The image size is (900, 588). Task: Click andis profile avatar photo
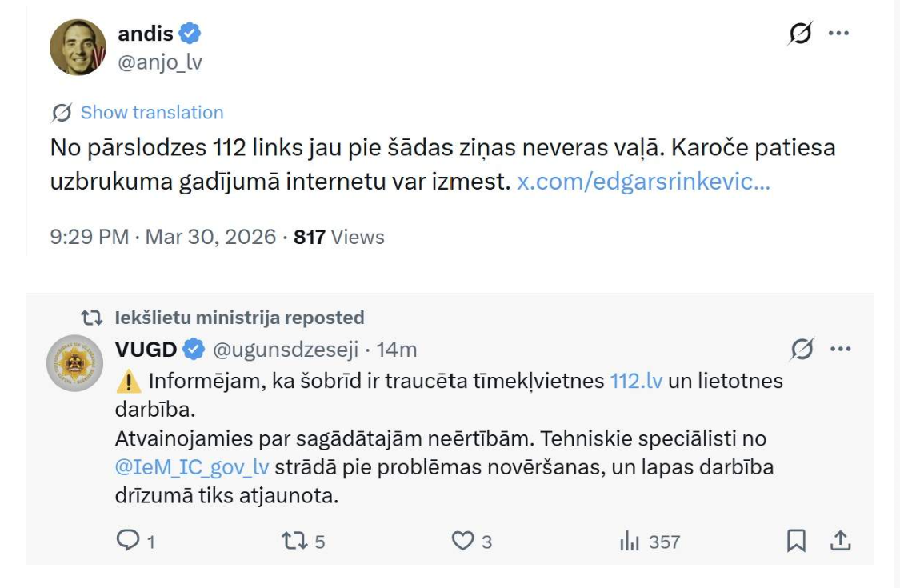tap(78, 47)
